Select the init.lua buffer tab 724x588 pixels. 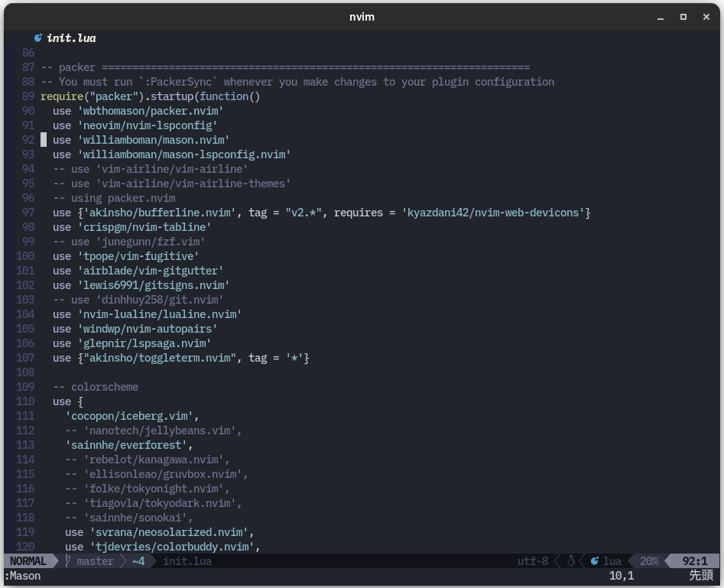[66, 38]
